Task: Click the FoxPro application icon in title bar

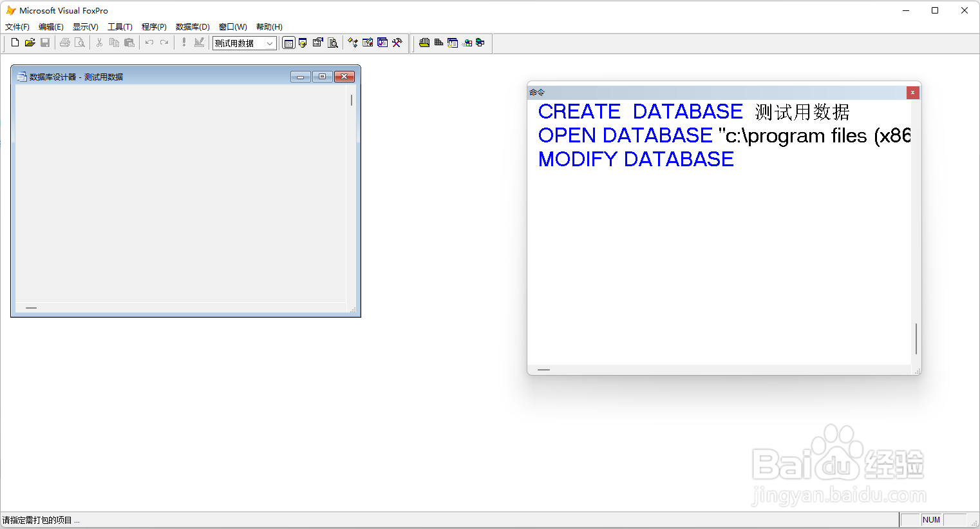Action: click(x=11, y=10)
